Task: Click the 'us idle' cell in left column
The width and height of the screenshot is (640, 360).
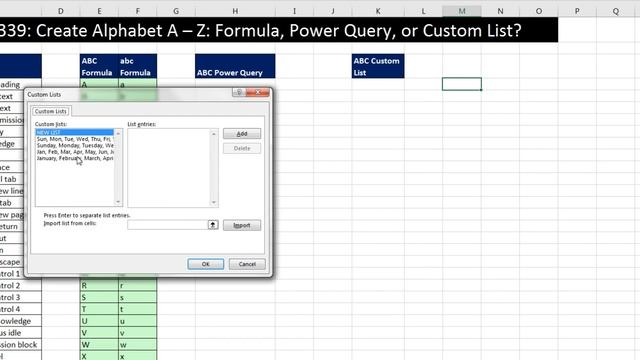Action: click(x=20, y=333)
